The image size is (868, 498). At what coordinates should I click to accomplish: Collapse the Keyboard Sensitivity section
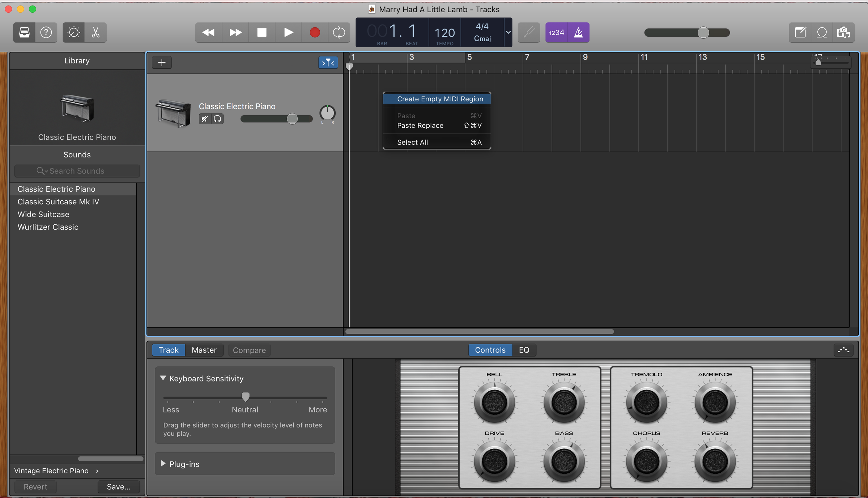click(163, 378)
